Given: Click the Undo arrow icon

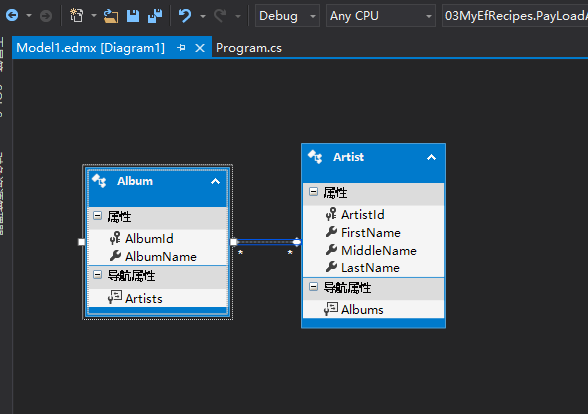Looking at the screenshot, I should click(185, 16).
